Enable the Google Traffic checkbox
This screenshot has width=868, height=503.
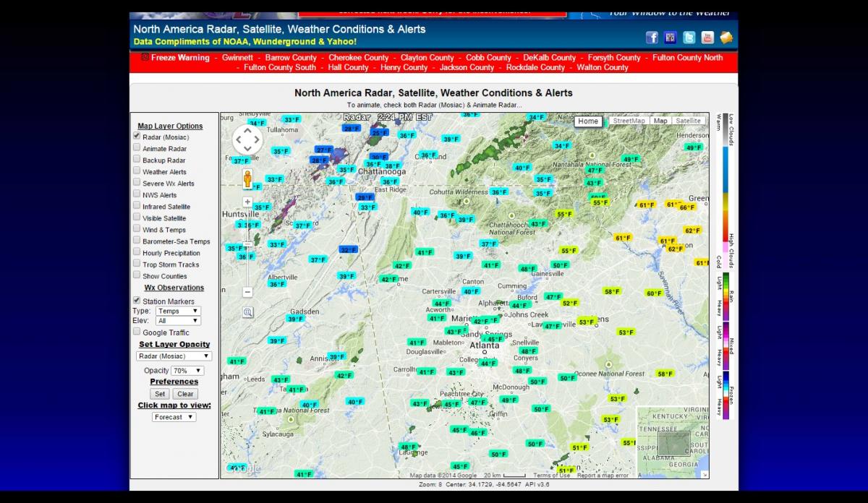click(137, 331)
